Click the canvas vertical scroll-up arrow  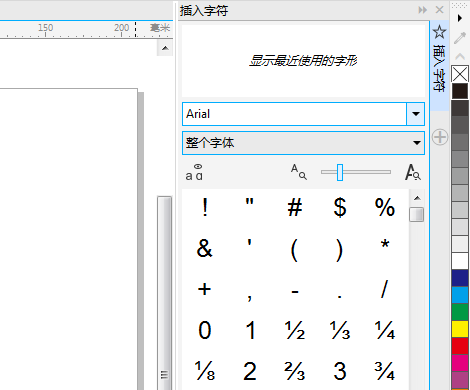[x=165, y=48]
